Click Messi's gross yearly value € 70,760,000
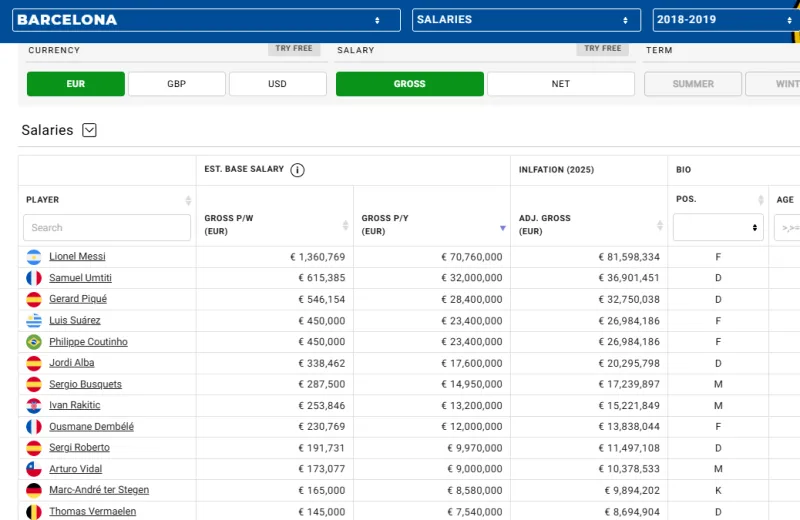800x520 pixels. click(472, 257)
